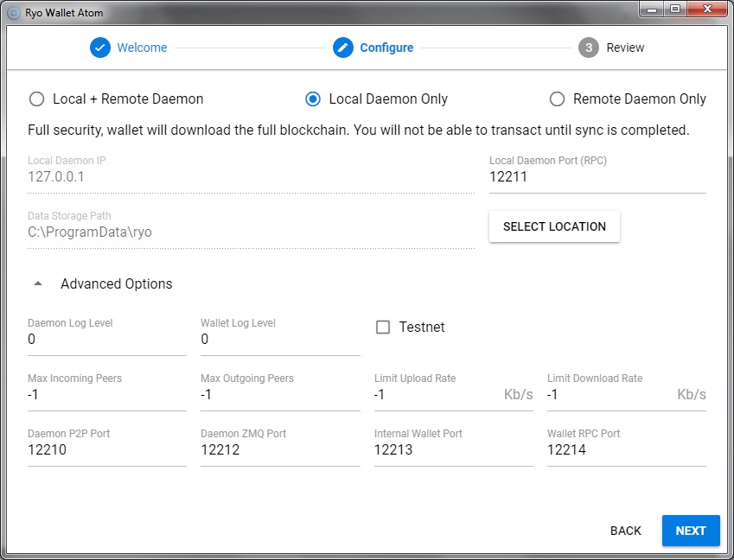Click the Advanced Options heading text
The height and width of the screenshot is (560, 734).
[x=117, y=284]
